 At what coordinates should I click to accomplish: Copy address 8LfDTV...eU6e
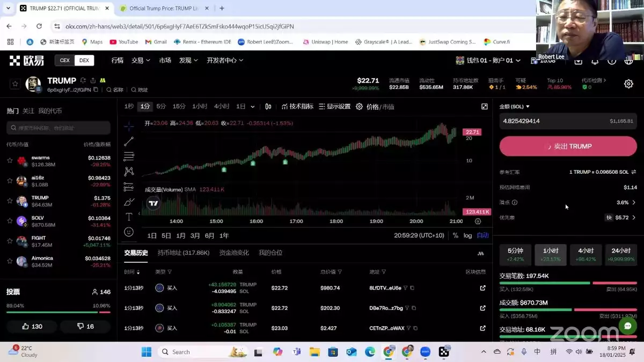412,288
